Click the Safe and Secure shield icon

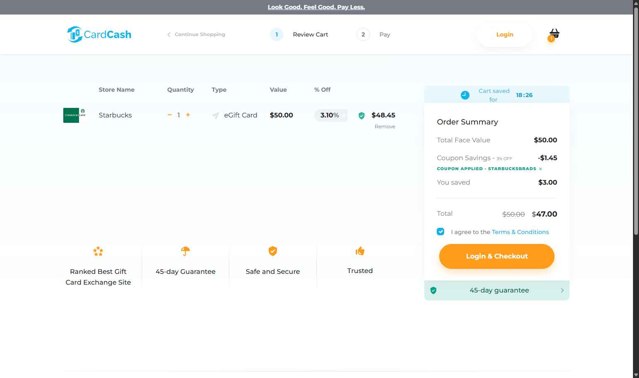pos(273,251)
